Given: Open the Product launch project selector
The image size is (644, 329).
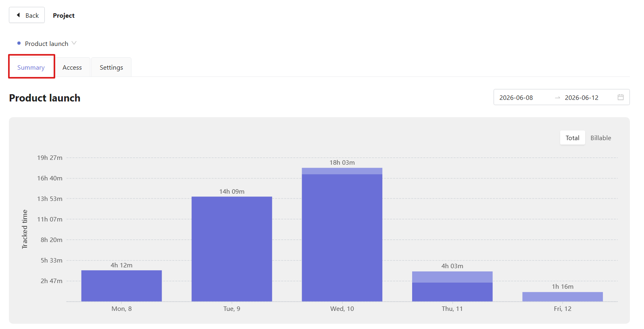Looking at the screenshot, I should (x=47, y=43).
